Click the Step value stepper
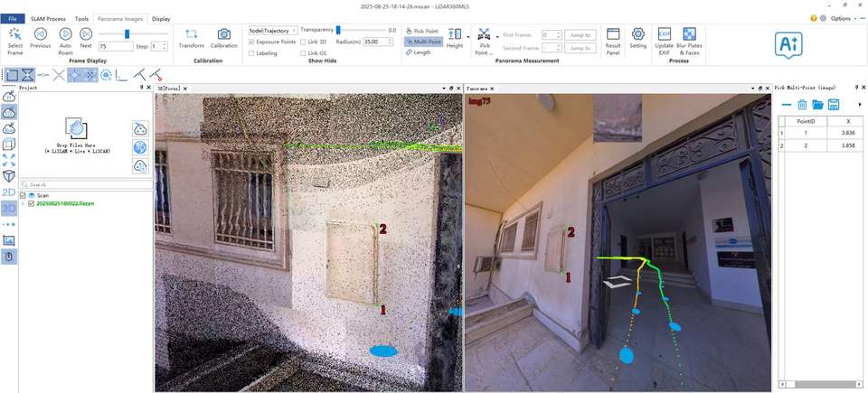Image resolution: width=868 pixels, height=393 pixels. coord(164,46)
